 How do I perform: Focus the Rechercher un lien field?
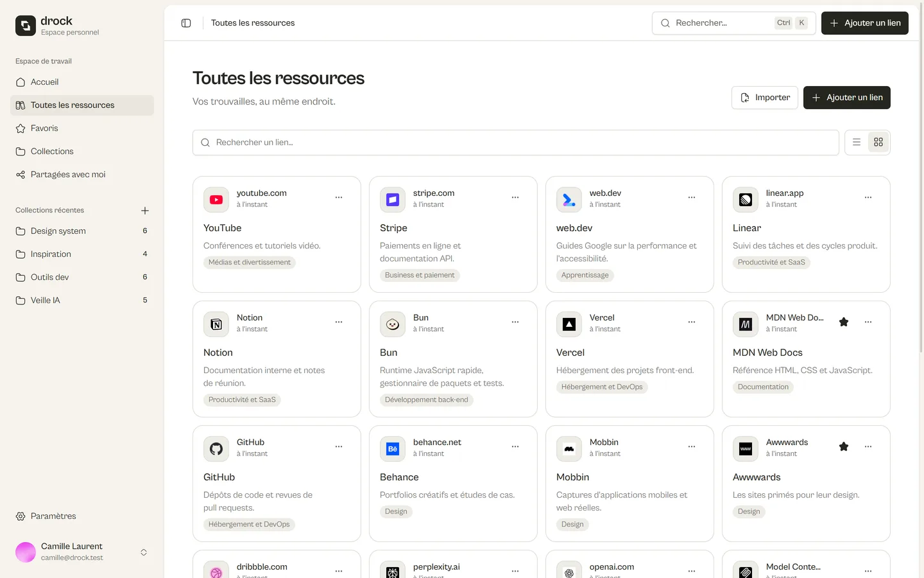[x=516, y=143]
